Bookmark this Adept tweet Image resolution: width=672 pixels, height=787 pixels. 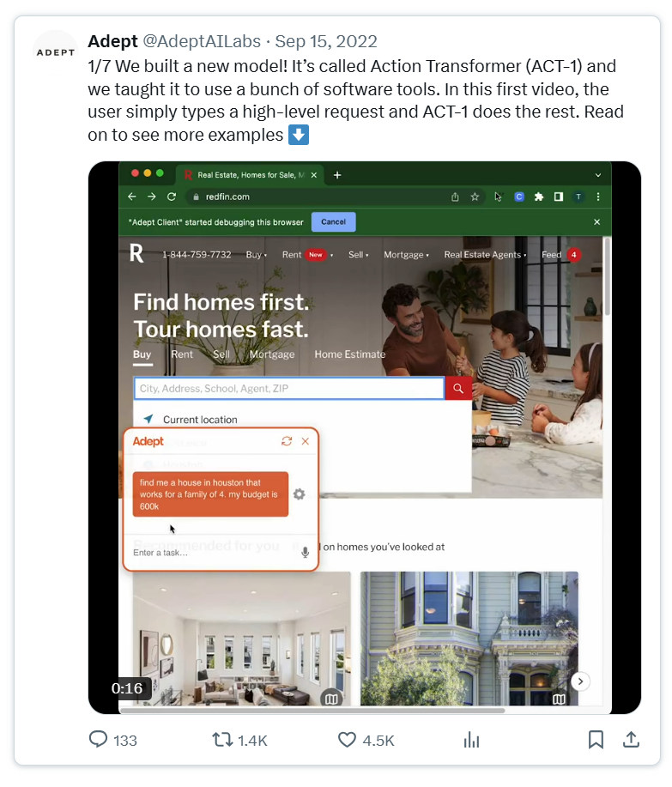click(596, 739)
